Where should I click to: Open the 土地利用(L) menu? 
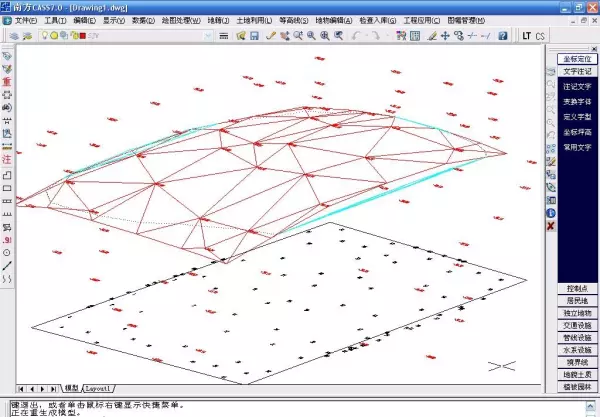[254, 20]
